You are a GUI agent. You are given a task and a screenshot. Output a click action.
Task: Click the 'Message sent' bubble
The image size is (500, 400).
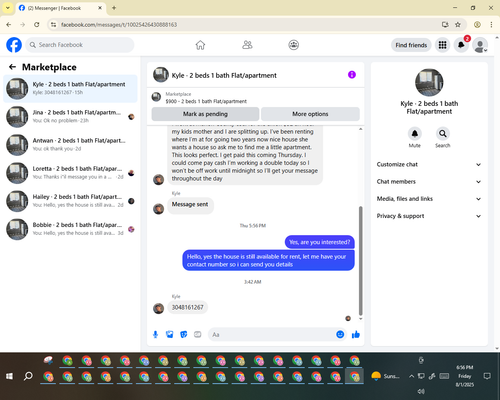(x=190, y=204)
